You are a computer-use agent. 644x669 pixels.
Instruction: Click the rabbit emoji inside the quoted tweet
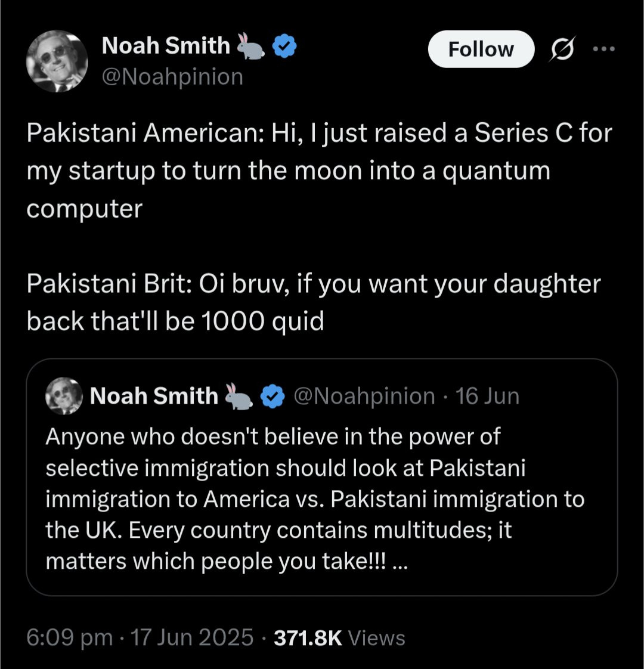(239, 397)
